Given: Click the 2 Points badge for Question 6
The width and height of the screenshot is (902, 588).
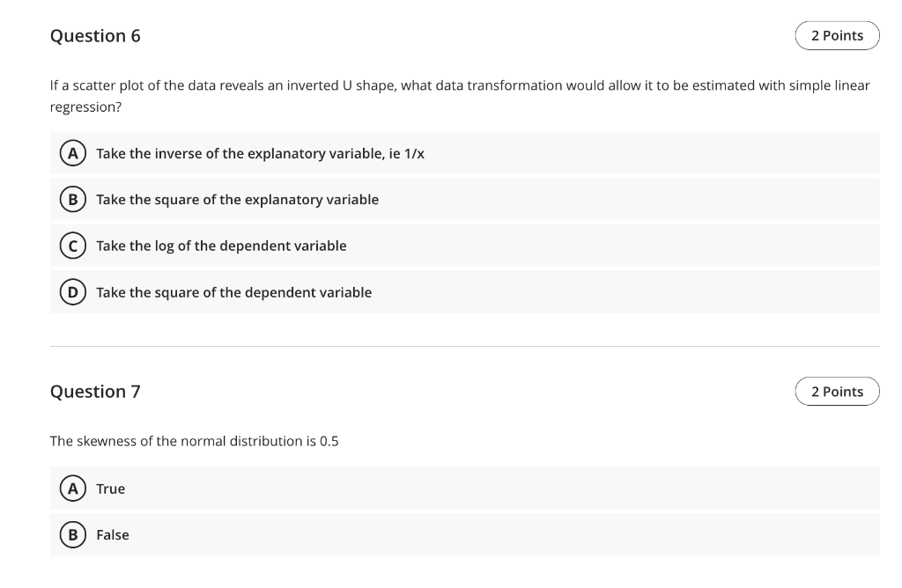Looking at the screenshot, I should pyautogui.click(x=837, y=35).
